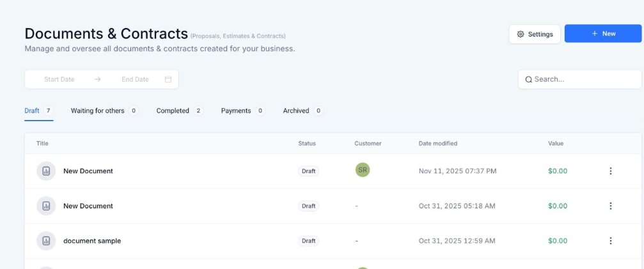Screen dimensions: 644x269
Task: Click the document icon beside document sample
Action: click(46, 241)
